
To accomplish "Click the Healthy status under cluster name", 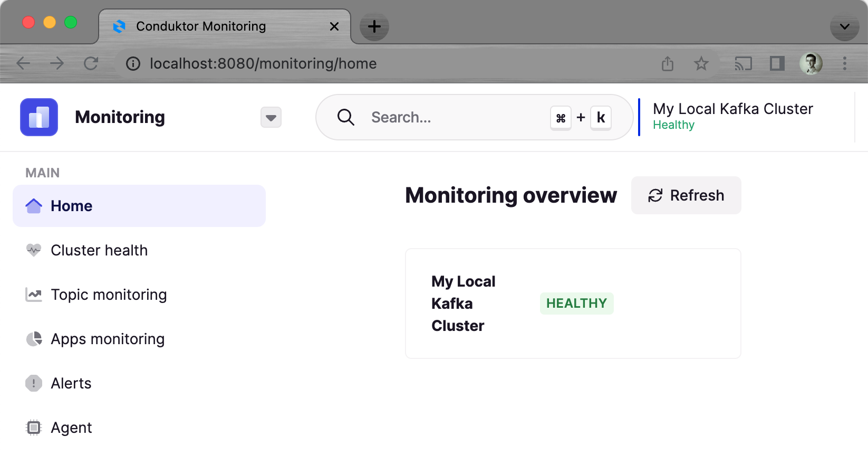I will [x=673, y=125].
